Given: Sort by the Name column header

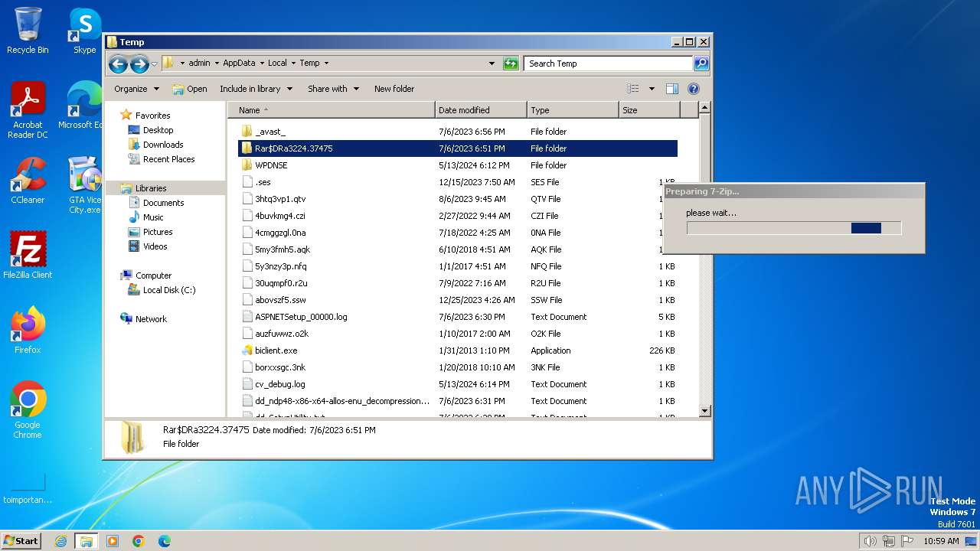Looking at the screenshot, I should [332, 110].
